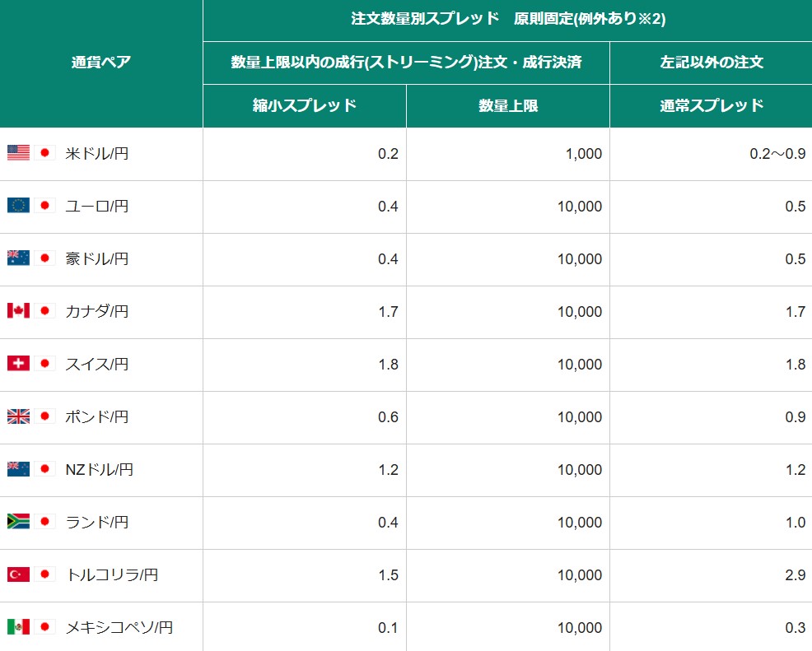
Task: Click the Mexican flag in the メキシコペソ/円 row
Action: [x=19, y=626]
